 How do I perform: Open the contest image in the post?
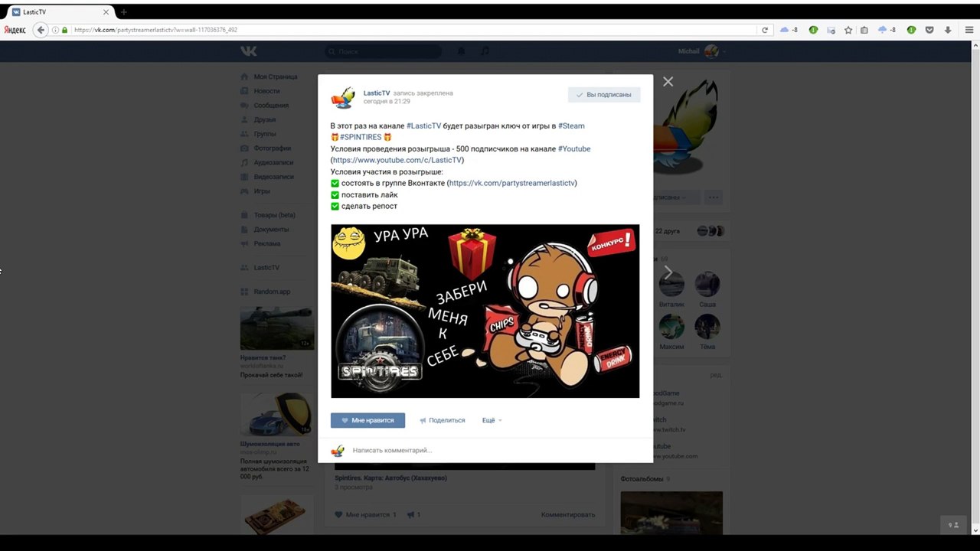pos(485,311)
